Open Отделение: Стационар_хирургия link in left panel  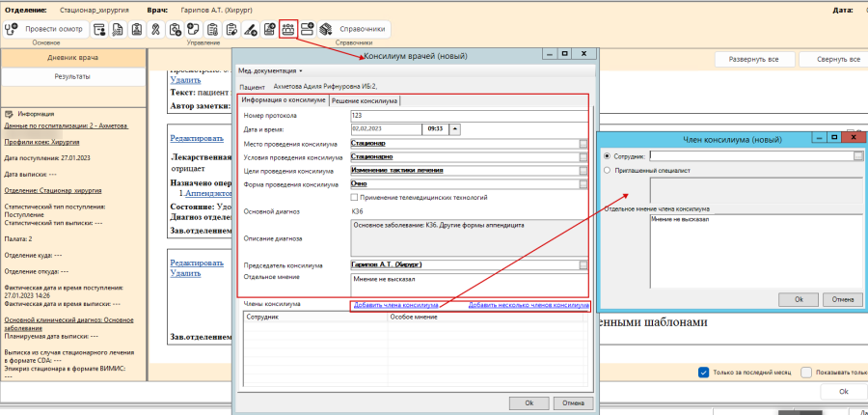[54, 190]
